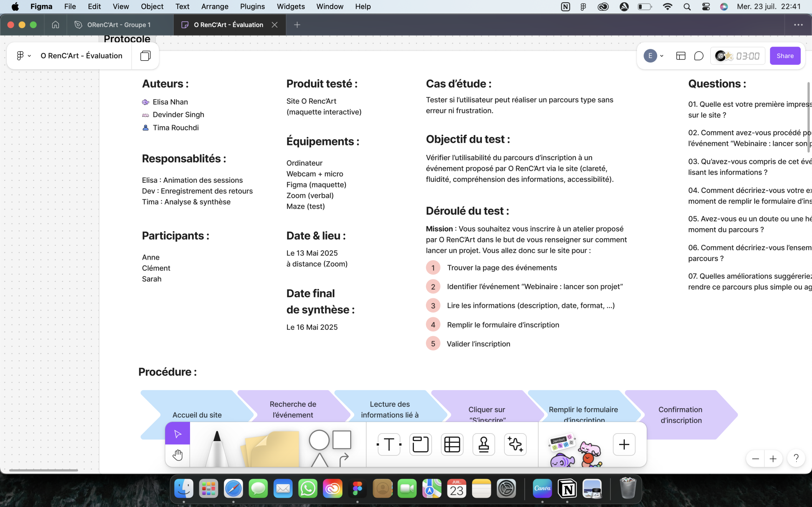The height and width of the screenshot is (507, 812).
Task: Choose the Section tool
Action: coord(420,444)
